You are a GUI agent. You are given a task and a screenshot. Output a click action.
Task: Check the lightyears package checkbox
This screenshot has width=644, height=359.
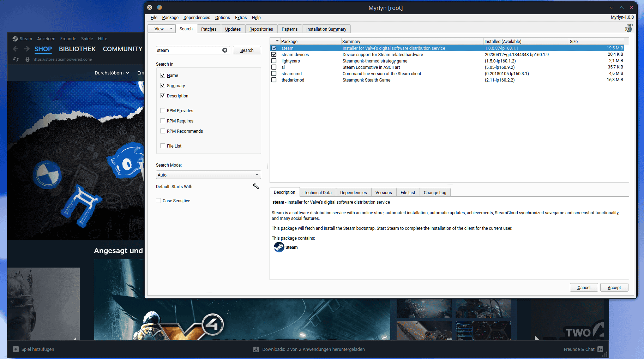coord(274,61)
